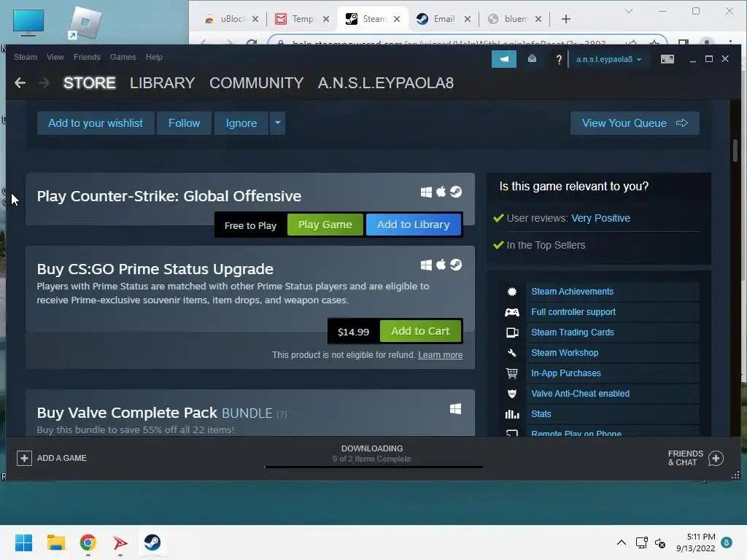This screenshot has width=747, height=560.
Task: Close the uBlock Chrome tab
Action: coord(255,19)
